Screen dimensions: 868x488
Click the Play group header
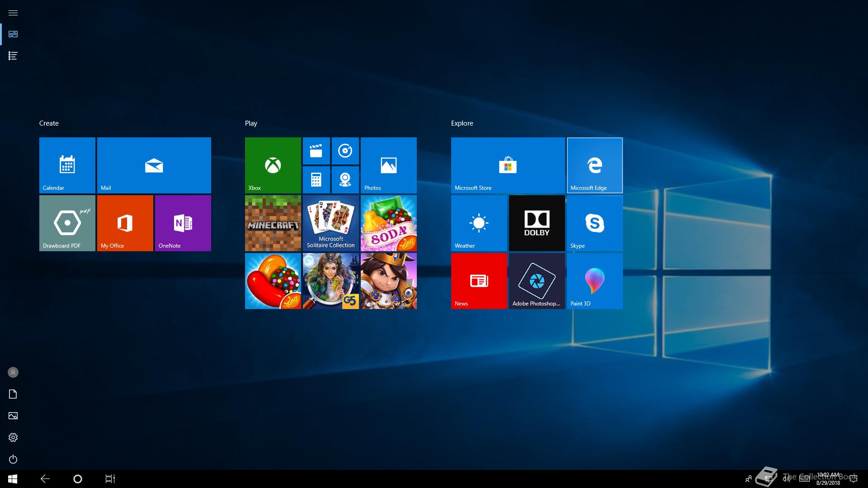251,123
